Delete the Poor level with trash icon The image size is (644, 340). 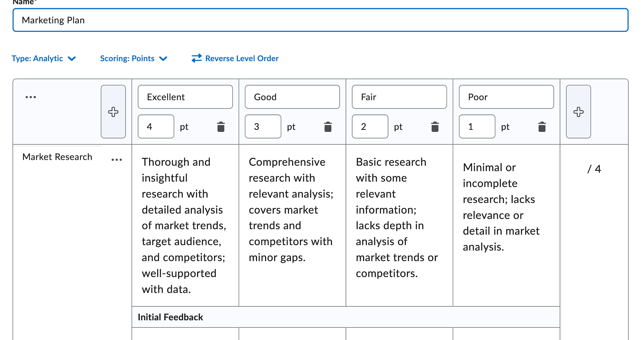coord(542,127)
